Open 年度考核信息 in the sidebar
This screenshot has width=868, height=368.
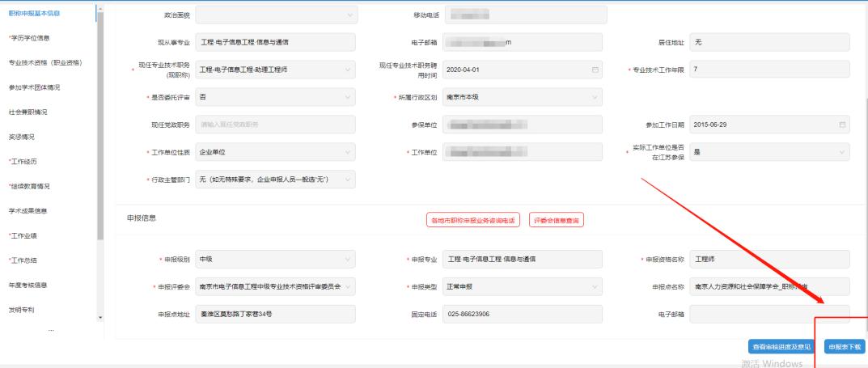[28, 286]
